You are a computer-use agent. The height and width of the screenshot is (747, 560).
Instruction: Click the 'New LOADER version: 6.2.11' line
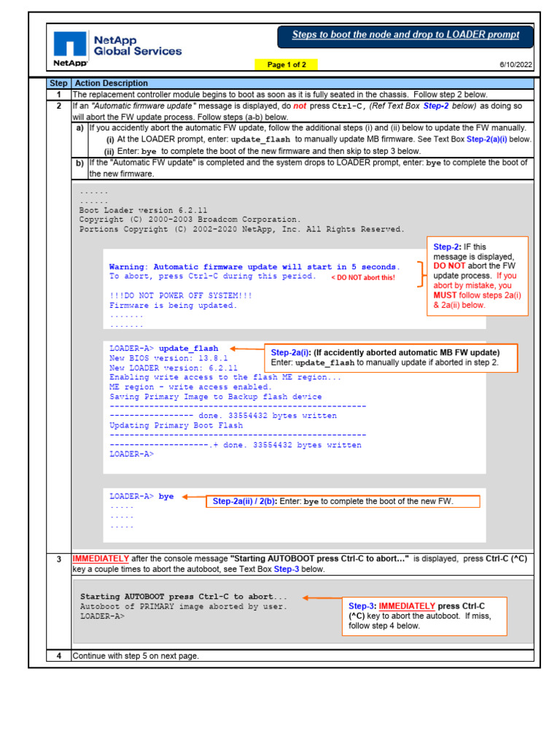(x=174, y=368)
